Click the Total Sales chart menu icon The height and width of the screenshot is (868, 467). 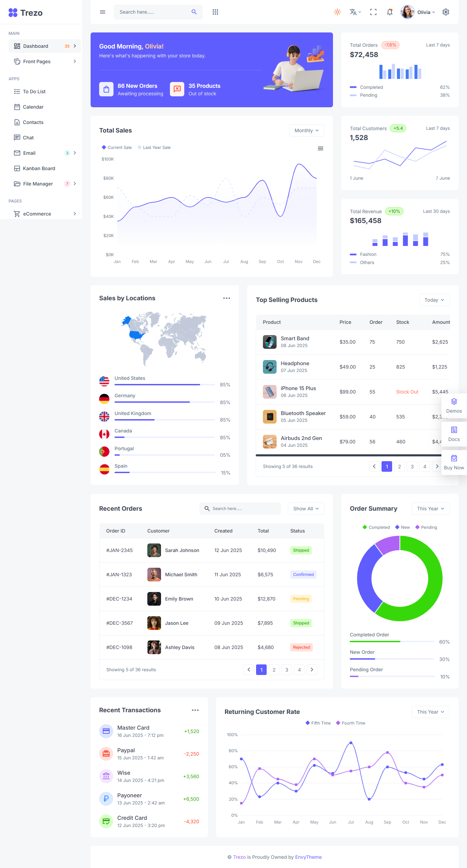pos(320,148)
